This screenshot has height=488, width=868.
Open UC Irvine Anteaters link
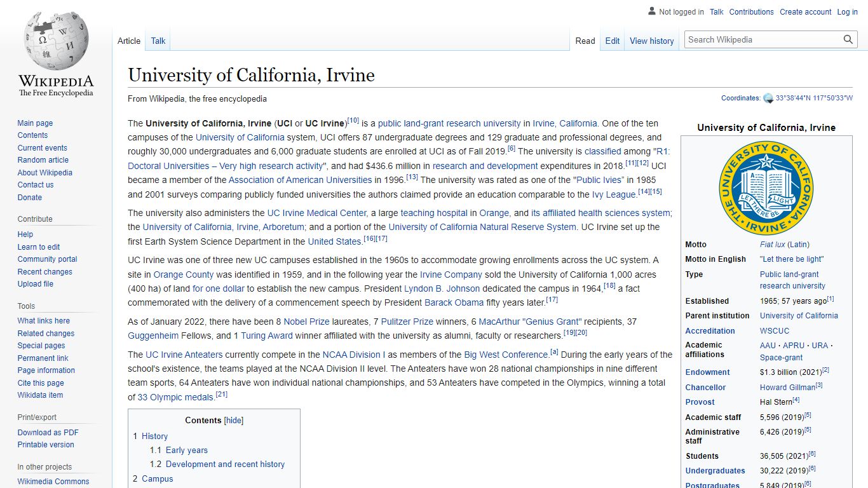coord(184,355)
